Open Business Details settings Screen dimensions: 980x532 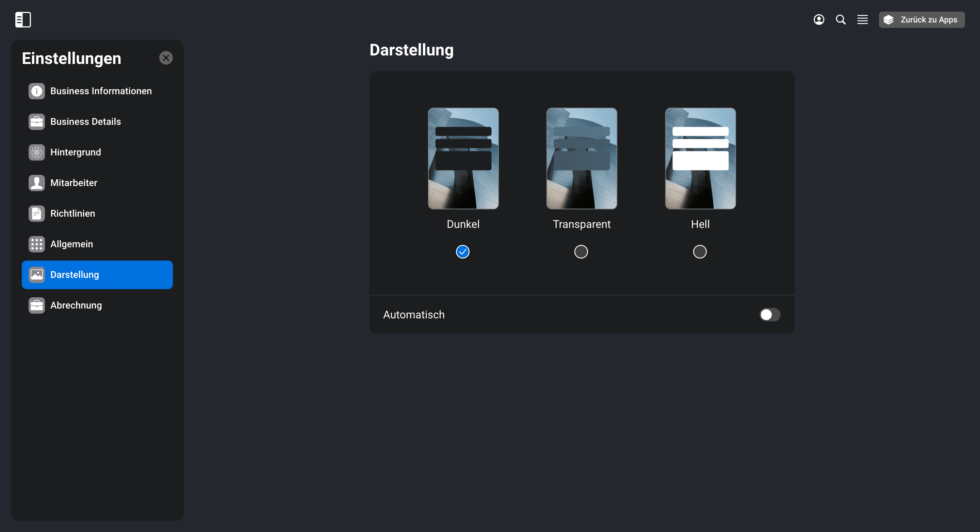(x=97, y=122)
